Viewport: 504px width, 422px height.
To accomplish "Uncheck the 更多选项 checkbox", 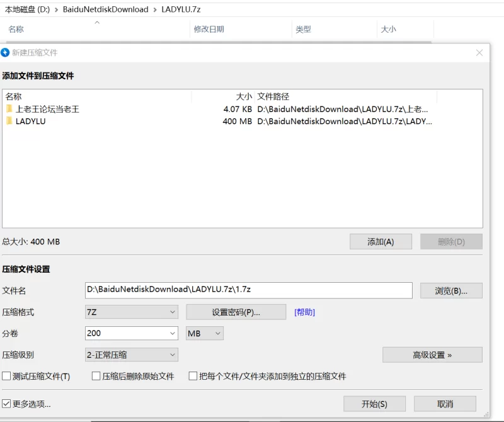I will (x=7, y=404).
